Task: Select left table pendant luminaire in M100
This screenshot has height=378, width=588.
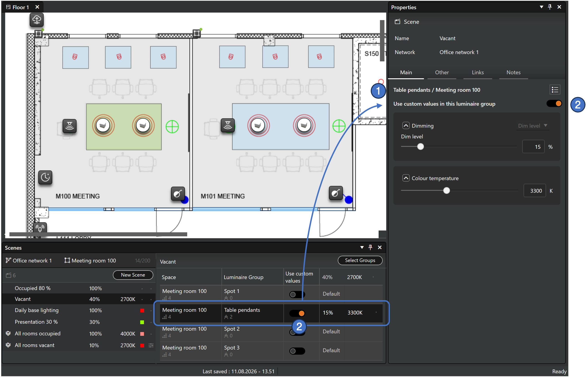Action: pyautogui.click(x=103, y=125)
